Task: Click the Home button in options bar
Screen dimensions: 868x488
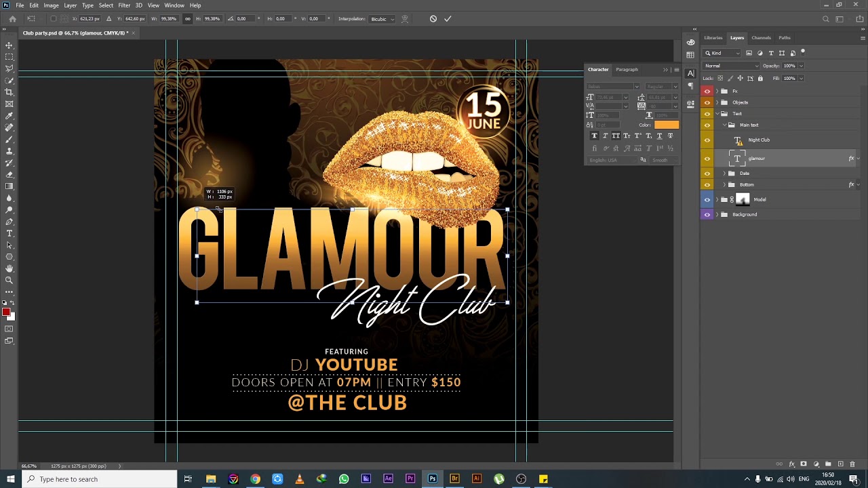Action: tap(12, 19)
